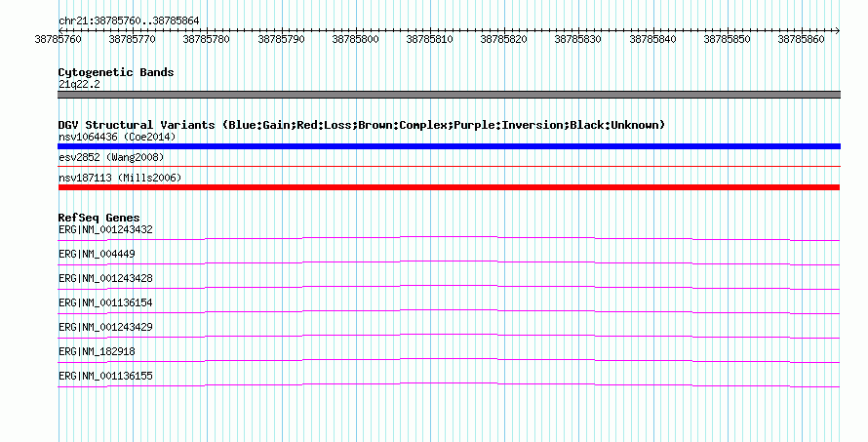This screenshot has height=442, width=868.
Task: Click the magenta line of ERG|NM_182918
Action: coord(449,360)
